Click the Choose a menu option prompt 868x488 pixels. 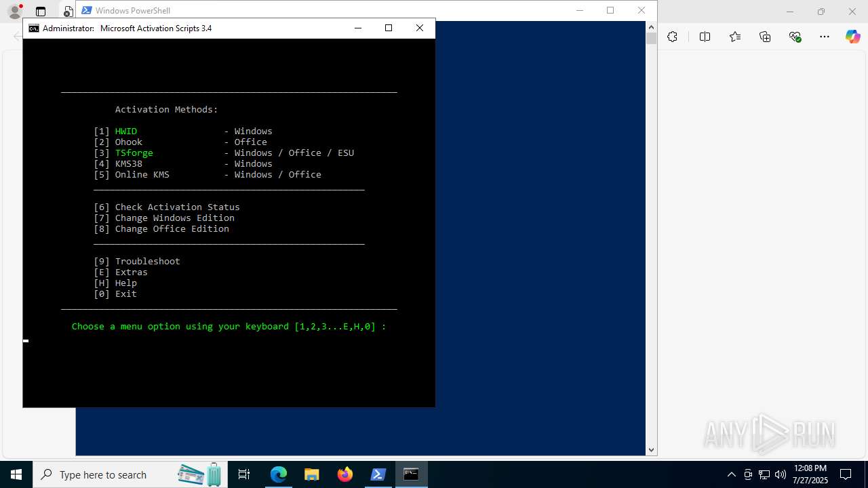229,326
